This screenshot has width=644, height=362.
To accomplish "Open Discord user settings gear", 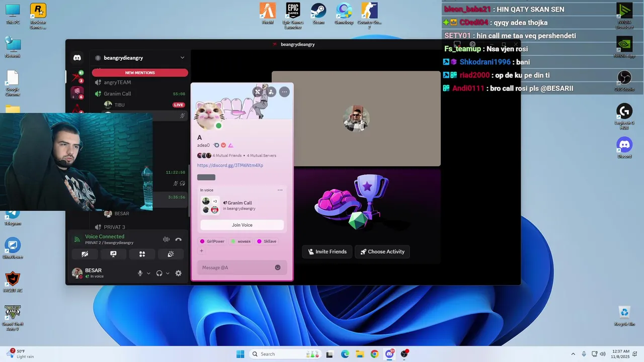I will pos(178,273).
